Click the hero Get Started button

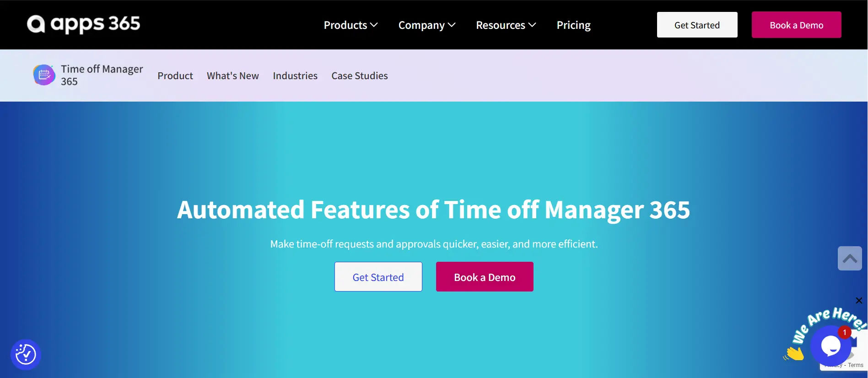(378, 276)
